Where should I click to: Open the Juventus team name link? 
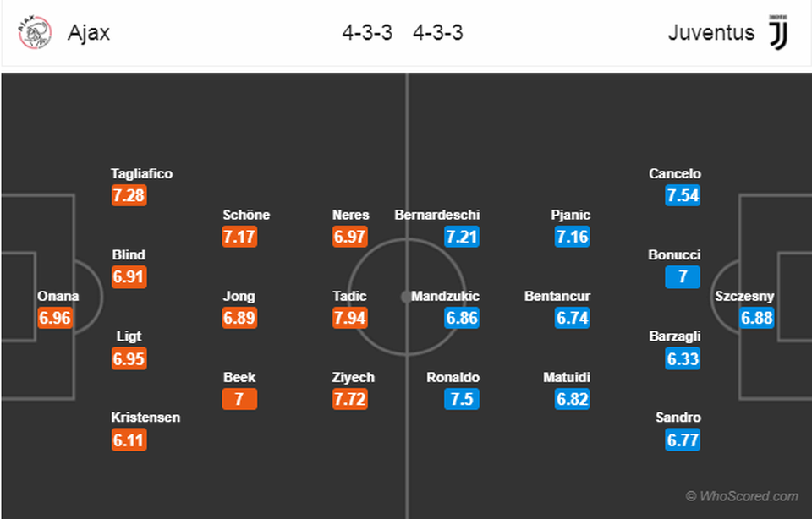point(711,33)
